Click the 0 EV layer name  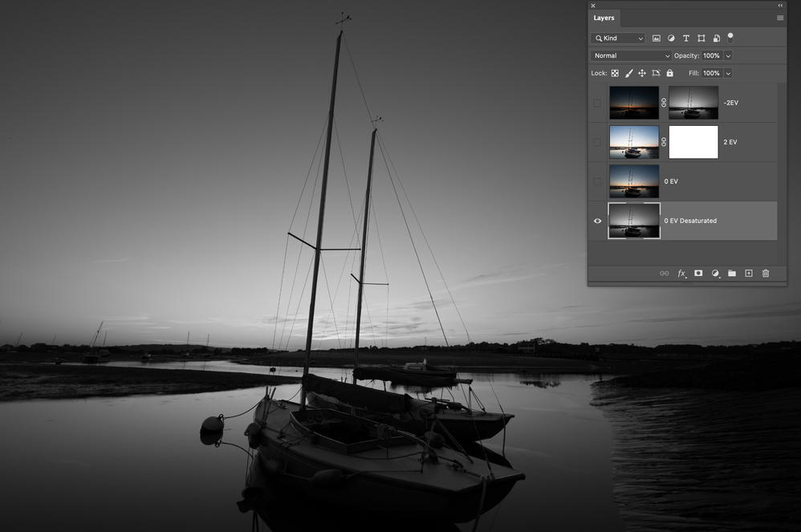coord(671,181)
